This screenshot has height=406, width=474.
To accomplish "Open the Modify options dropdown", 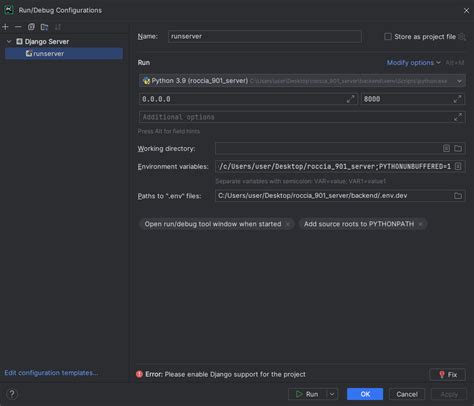I will (x=413, y=63).
